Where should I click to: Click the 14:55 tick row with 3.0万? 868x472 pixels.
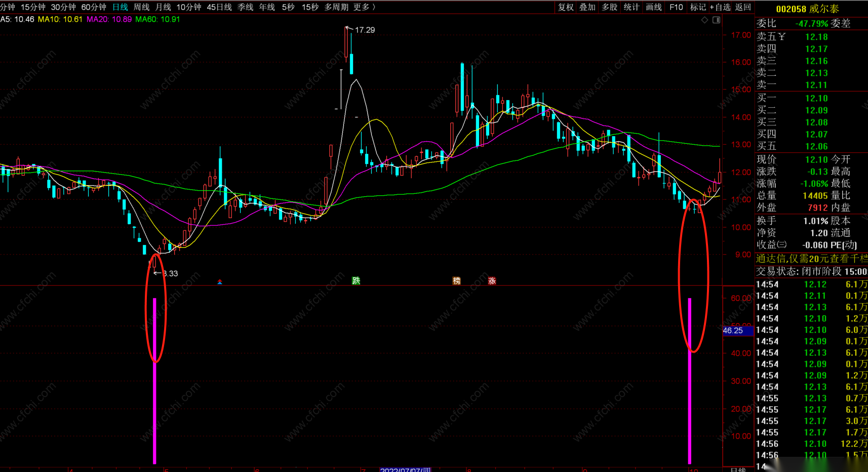click(x=812, y=421)
